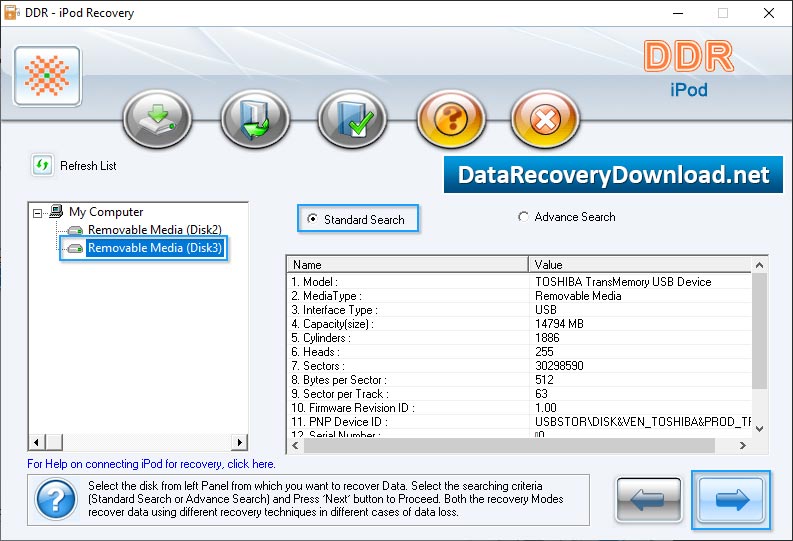Click the green Refresh List icon

42,165
